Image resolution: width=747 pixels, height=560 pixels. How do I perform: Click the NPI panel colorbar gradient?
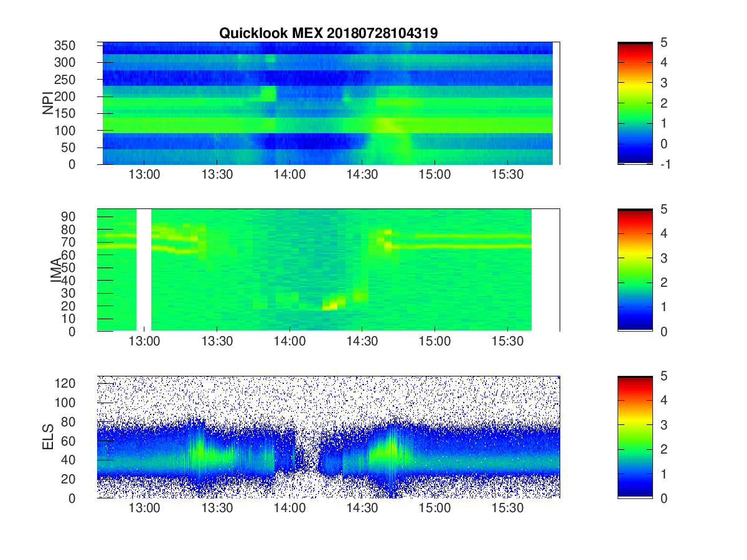(x=635, y=103)
